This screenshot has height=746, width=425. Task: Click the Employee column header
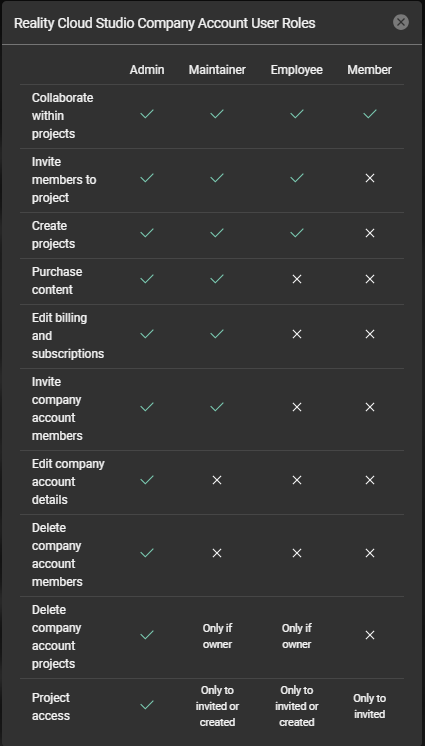pos(297,70)
